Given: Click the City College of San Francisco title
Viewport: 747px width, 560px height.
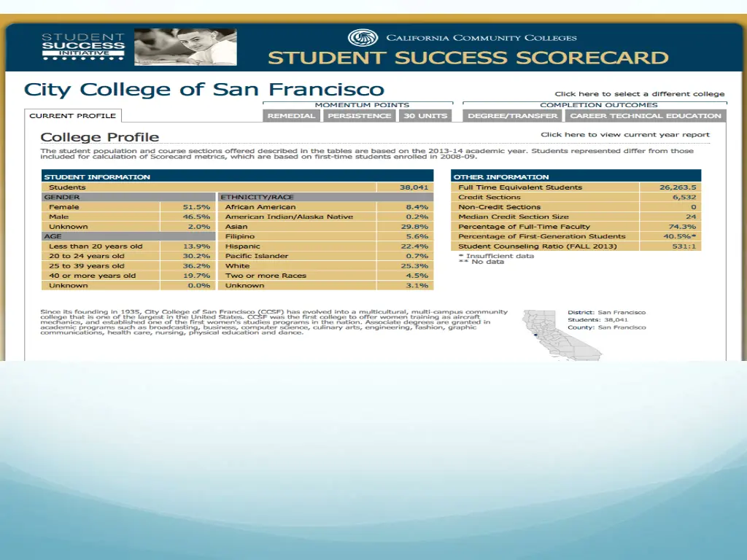Looking at the screenshot, I should [204, 89].
